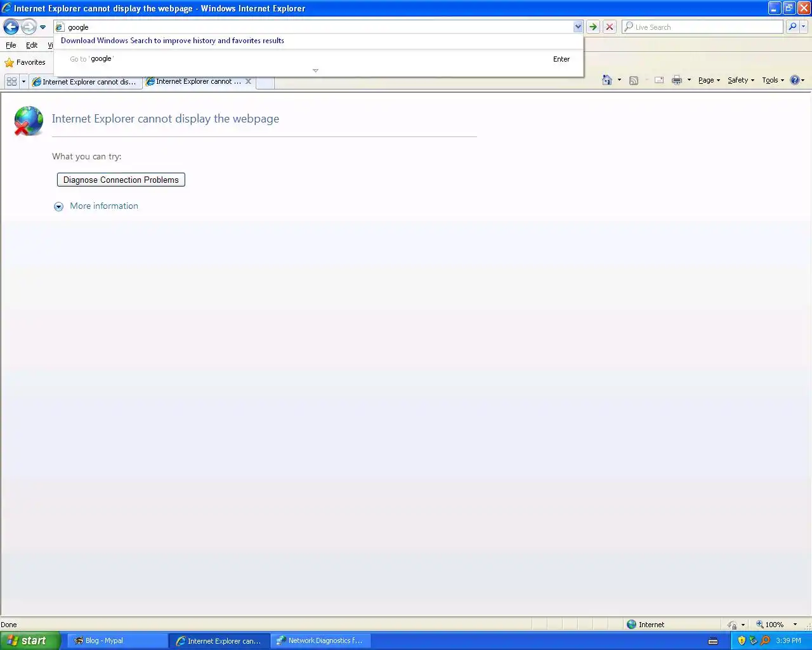Open the recent pages dropdown arrow
The width and height of the screenshot is (812, 650).
43,27
